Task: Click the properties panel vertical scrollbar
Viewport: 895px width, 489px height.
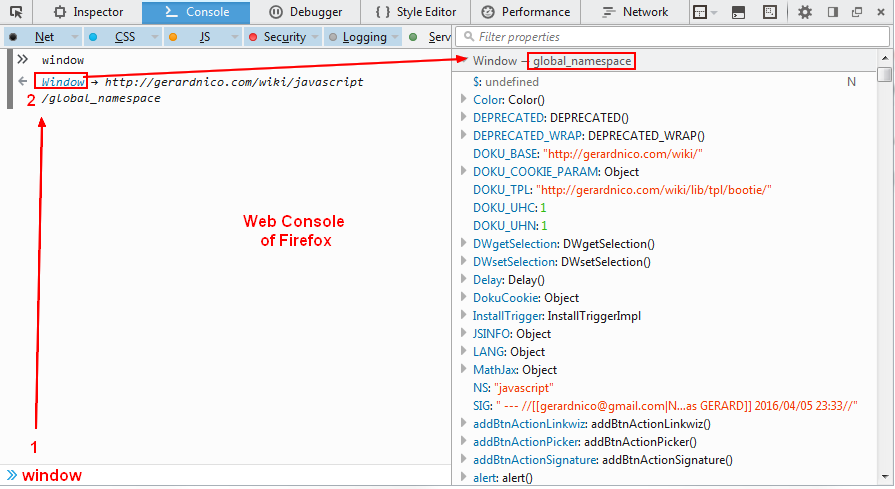Action: pos(884,270)
